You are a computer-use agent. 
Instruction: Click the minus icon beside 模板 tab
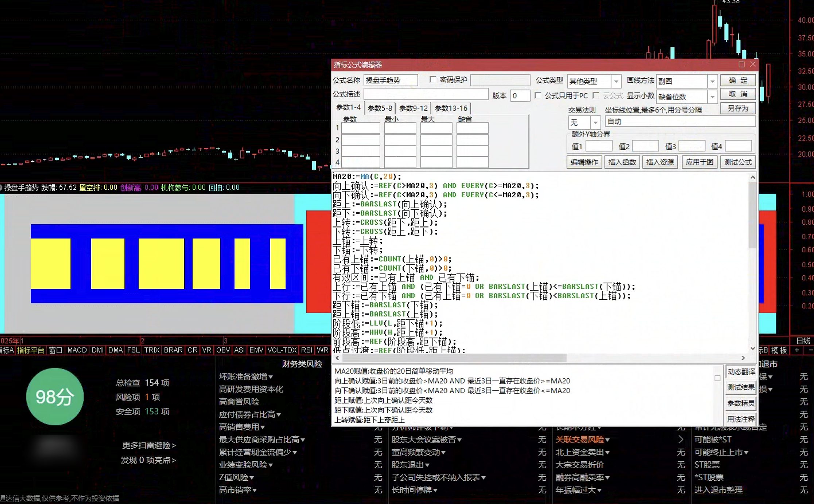tap(810, 350)
